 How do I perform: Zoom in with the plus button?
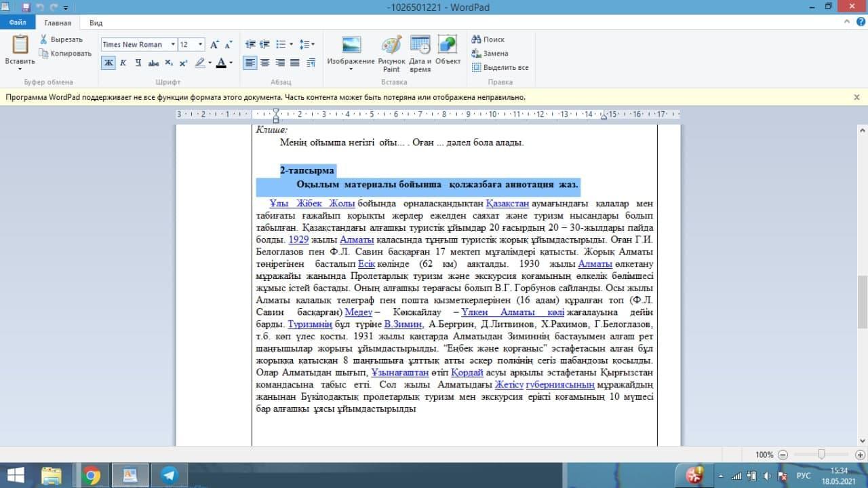pyautogui.click(x=861, y=455)
